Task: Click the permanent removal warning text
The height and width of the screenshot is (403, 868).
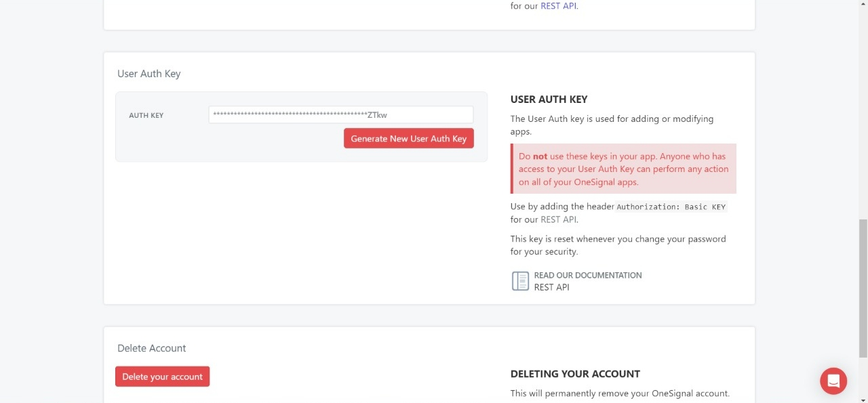Action: [620, 393]
